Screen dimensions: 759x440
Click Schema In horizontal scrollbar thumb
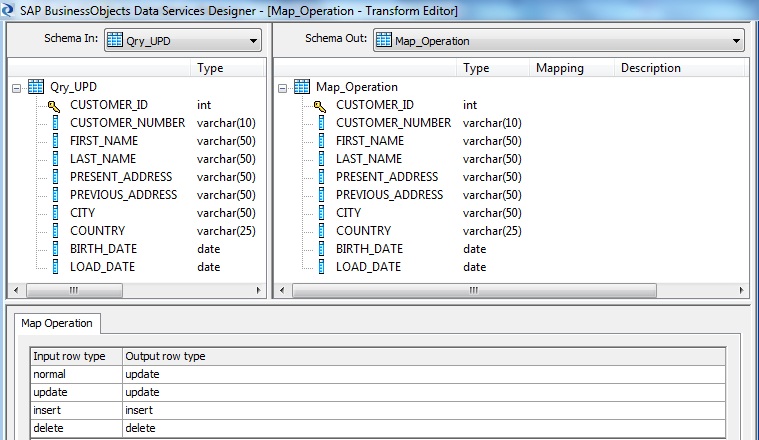74,290
